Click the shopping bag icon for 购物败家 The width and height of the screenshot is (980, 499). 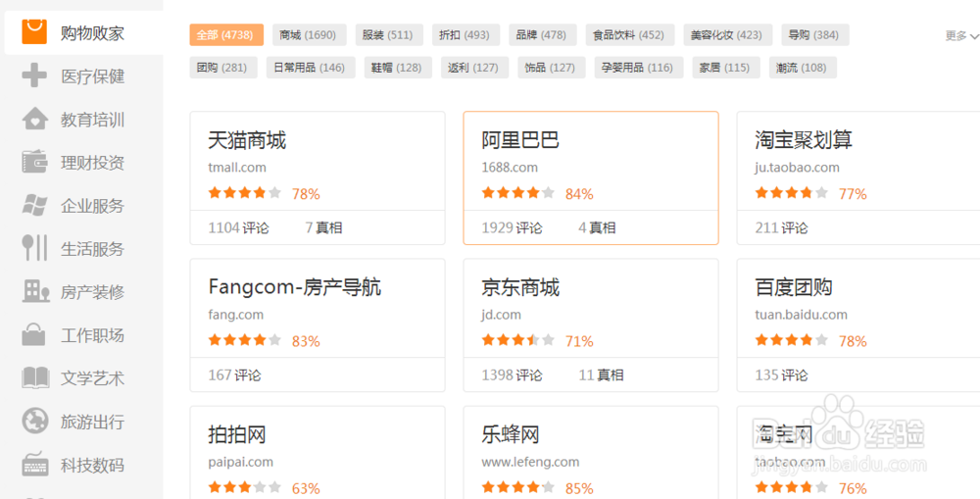34,32
